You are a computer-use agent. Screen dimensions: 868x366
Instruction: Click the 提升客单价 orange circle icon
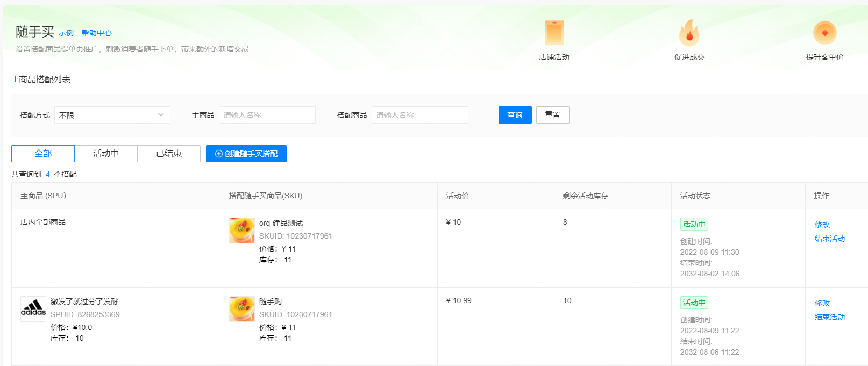(824, 33)
